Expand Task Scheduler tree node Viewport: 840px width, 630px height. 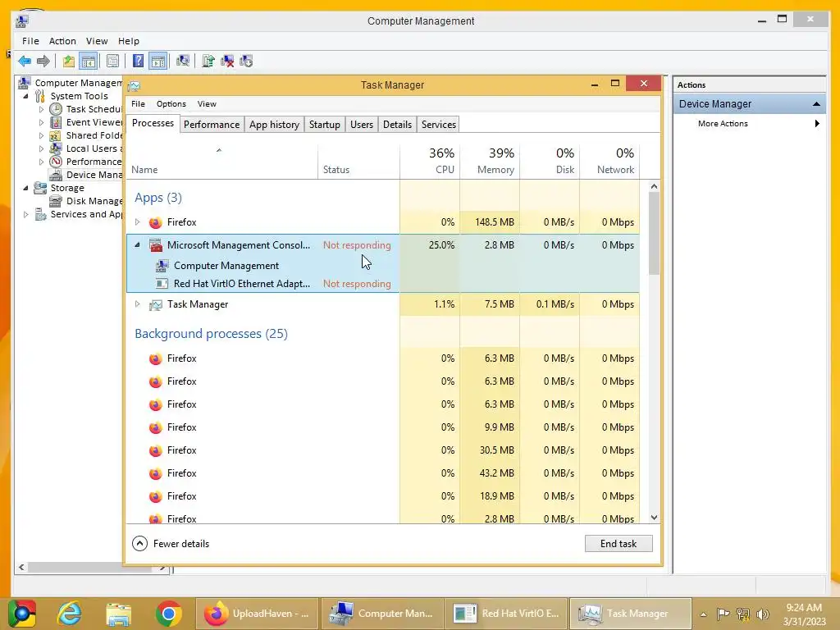(41, 109)
